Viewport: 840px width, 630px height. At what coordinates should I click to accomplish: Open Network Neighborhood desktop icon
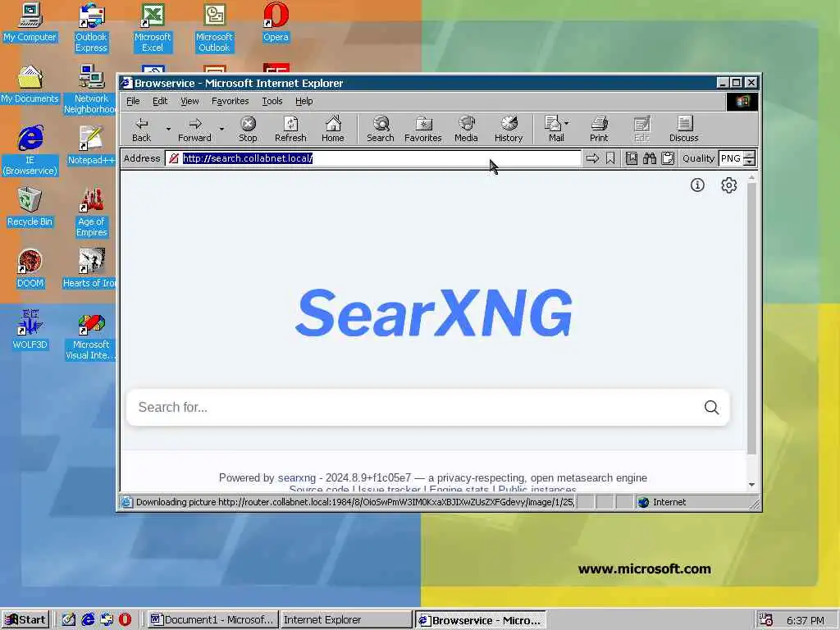[x=91, y=89]
